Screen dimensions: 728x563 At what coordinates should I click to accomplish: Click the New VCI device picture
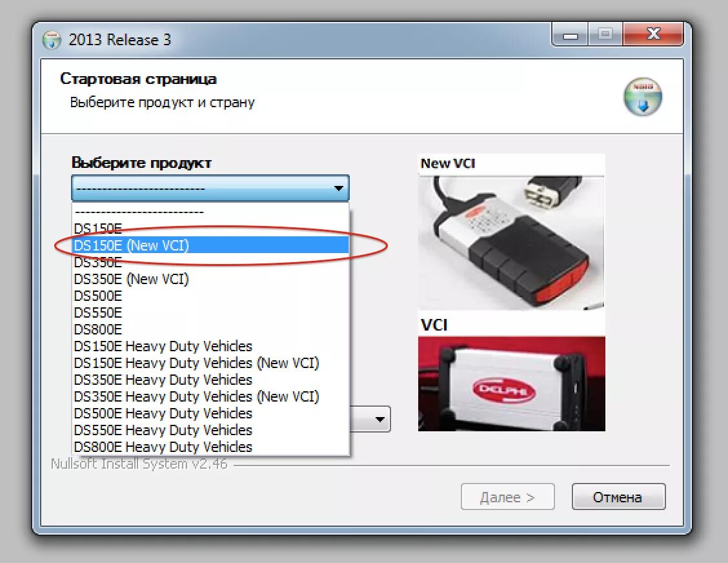pos(511,242)
